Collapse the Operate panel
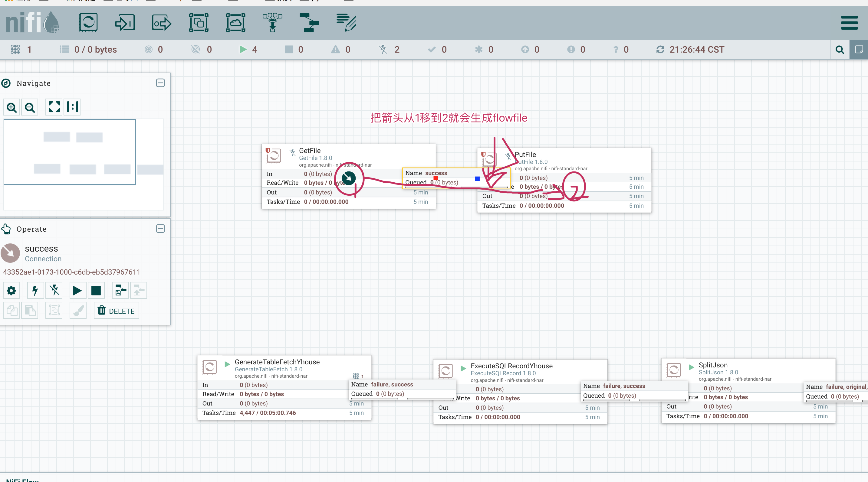Screen dimensions: 868x482 (x=160, y=229)
